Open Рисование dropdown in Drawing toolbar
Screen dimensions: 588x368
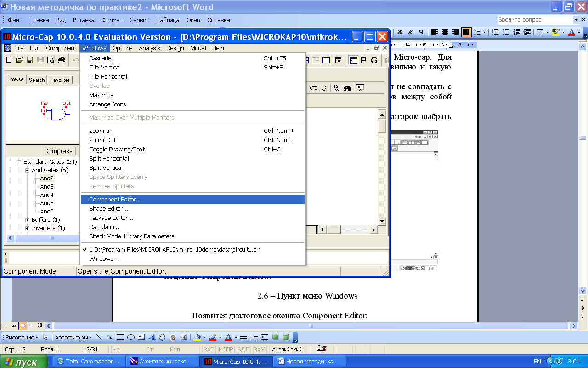[x=22, y=337]
